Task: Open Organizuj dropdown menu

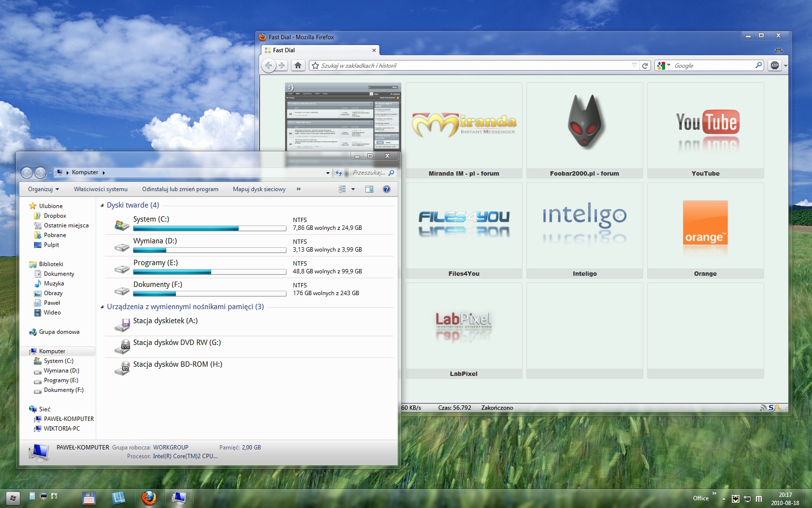Action: 43,189
